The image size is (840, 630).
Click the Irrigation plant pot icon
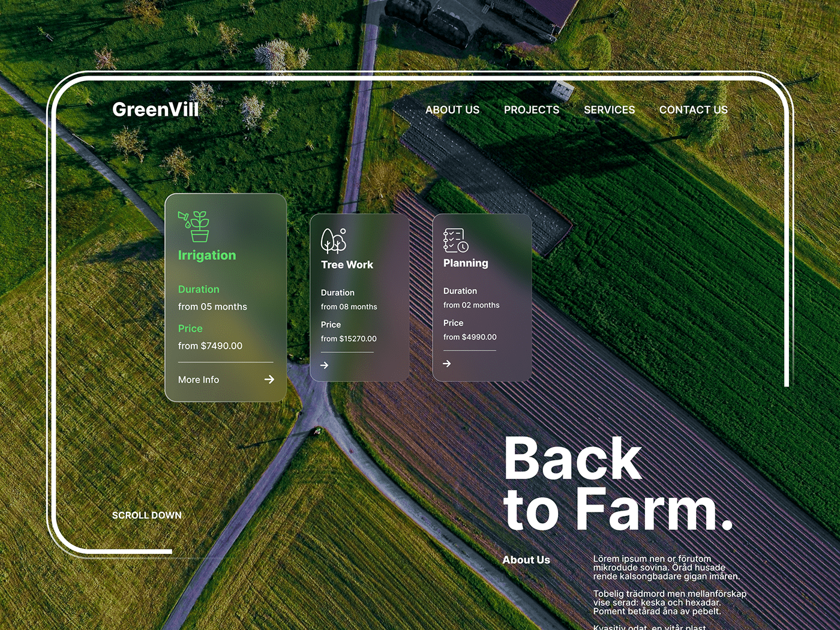194,226
